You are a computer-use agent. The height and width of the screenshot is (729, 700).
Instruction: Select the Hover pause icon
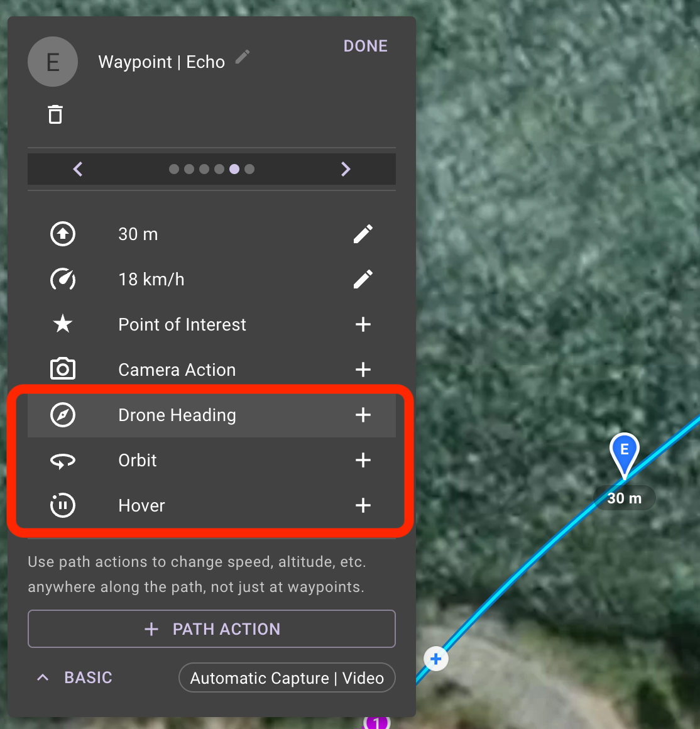pos(62,505)
